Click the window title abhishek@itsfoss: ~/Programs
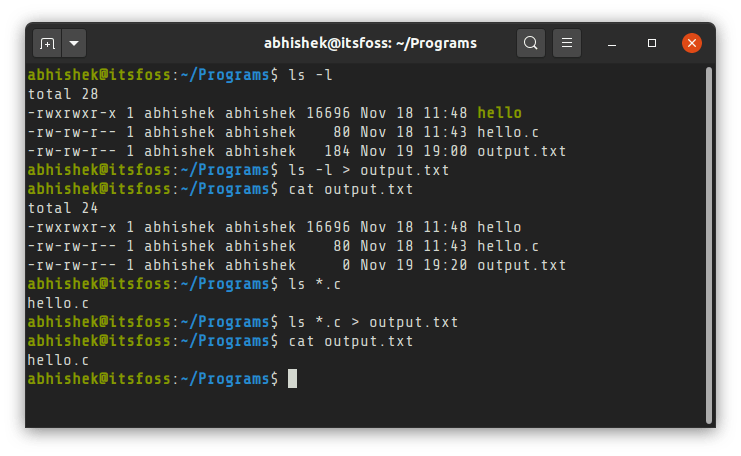741x456 pixels. point(370,43)
